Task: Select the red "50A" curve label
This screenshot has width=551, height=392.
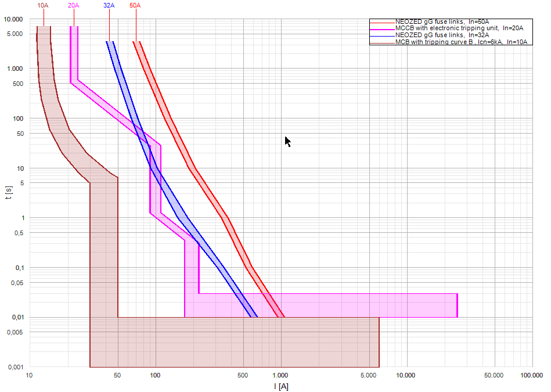Action: click(x=135, y=6)
